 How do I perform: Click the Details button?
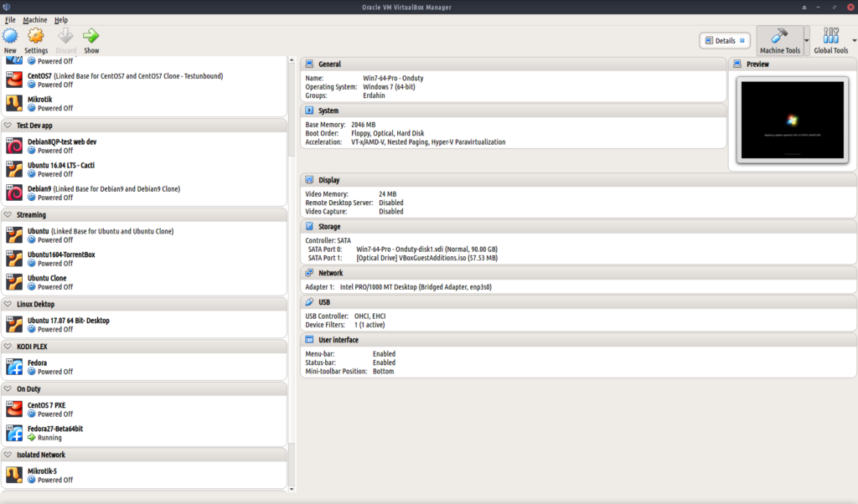coord(725,40)
